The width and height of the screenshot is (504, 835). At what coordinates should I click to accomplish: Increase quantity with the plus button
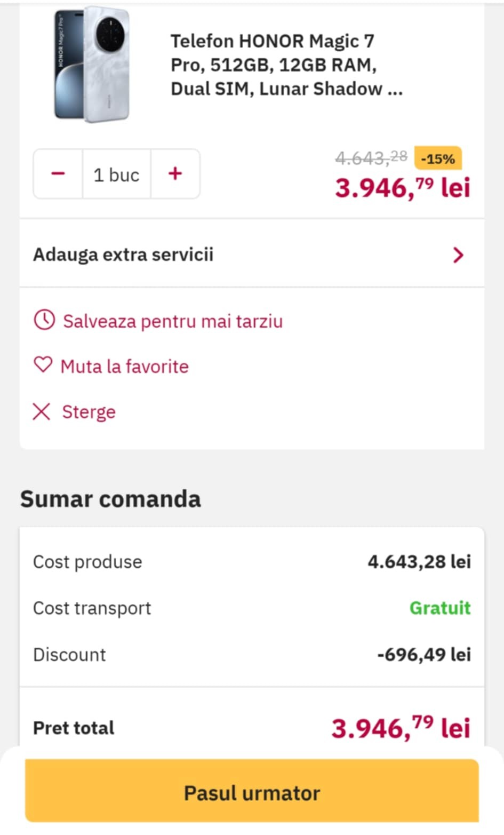coord(175,174)
